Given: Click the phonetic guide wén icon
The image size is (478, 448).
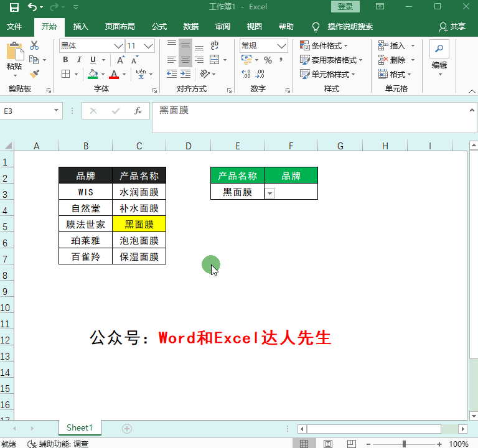Looking at the screenshot, I should pos(141,74).
